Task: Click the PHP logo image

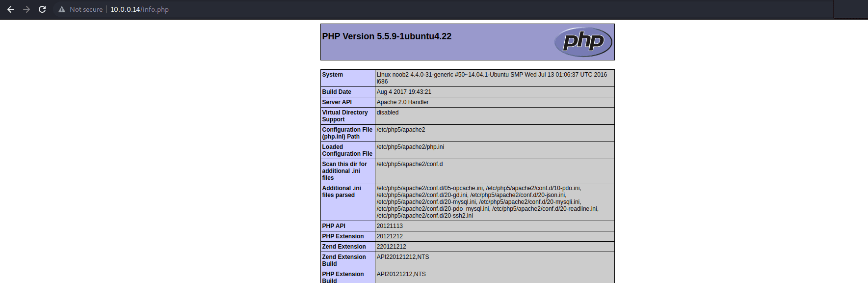Action: click(583, 42)
